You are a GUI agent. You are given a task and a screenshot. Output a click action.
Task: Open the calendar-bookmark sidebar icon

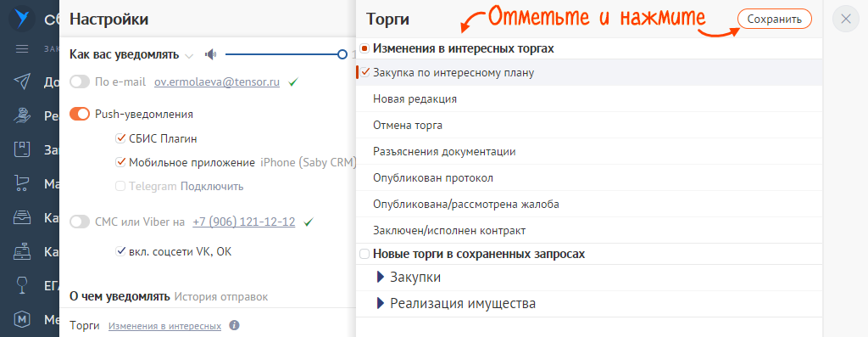[22, 149]
